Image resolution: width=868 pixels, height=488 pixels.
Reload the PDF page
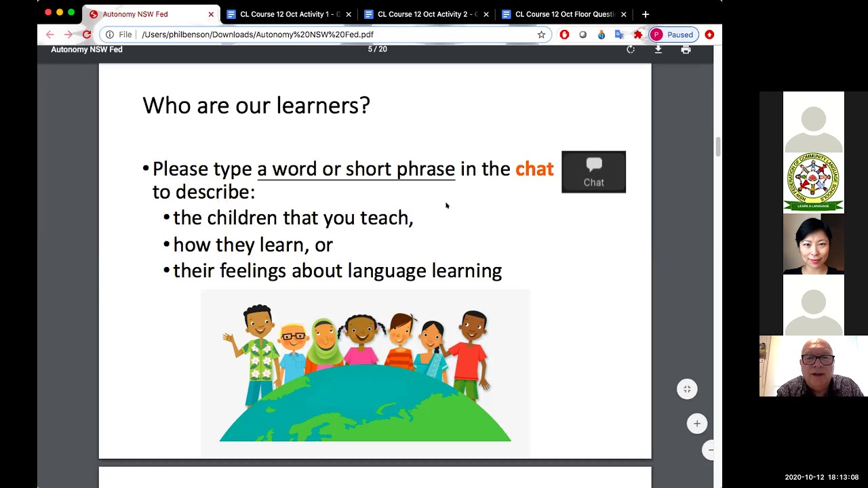coord(87,35)
